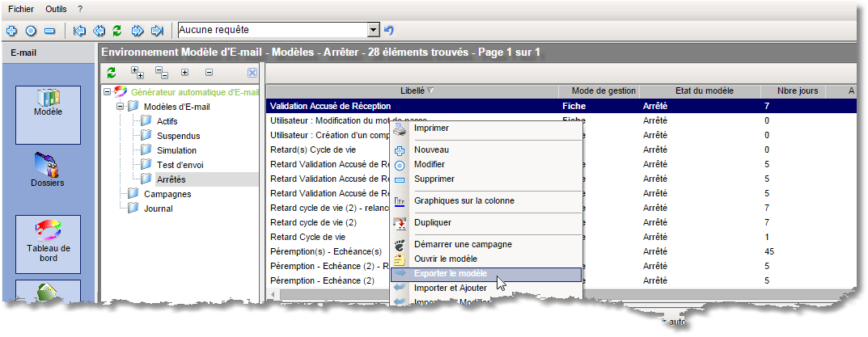
Task: Choose Supprimer in the context menu
Action: [487, 179]
